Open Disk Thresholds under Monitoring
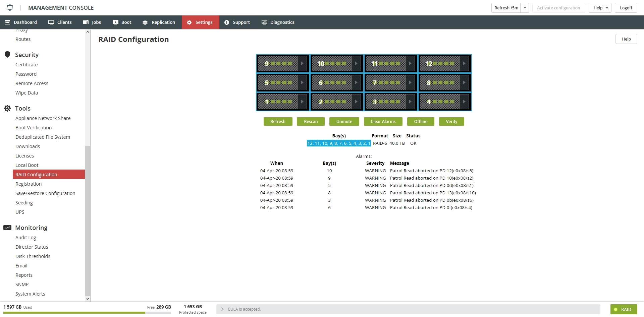644x317 pixels. 33,256
